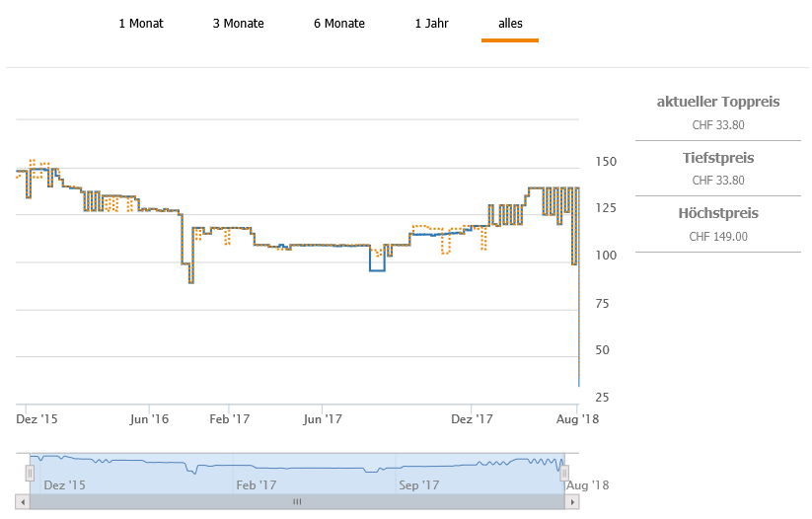Click the navigator scrollbar right arrow
The width and height of the screenshot is (812, 519).
click(x=572, y=502)
